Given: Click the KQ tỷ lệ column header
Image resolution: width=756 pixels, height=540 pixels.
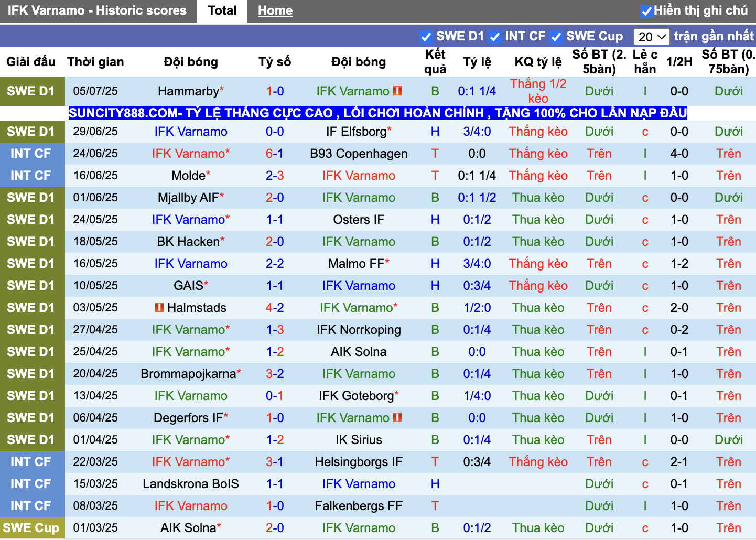Looking at the screenshot, I should tap(538, 62).
